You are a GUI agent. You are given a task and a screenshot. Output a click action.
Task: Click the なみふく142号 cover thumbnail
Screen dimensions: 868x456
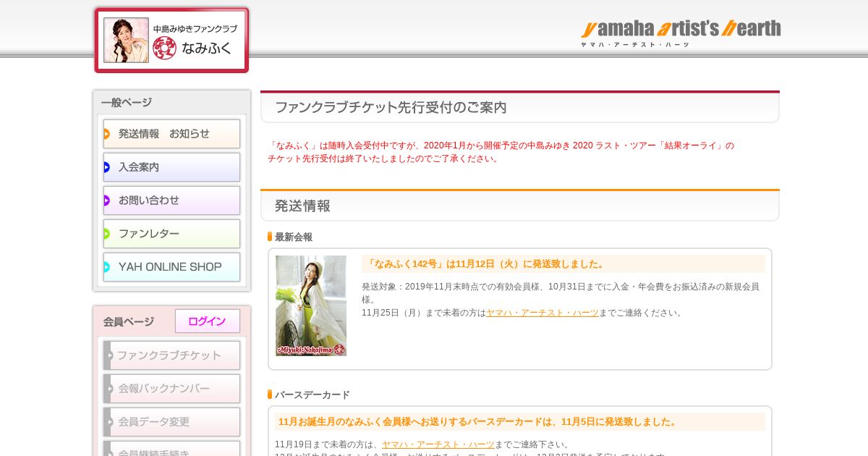311,305
